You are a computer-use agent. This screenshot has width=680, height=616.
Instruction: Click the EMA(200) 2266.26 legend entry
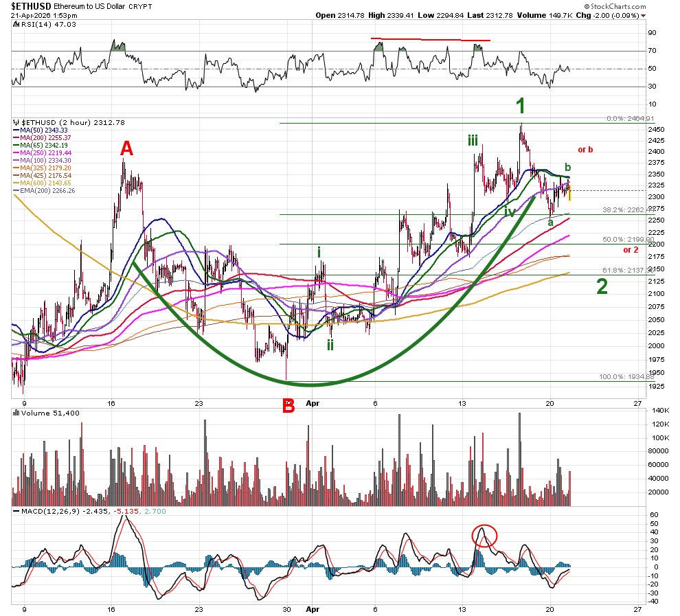pos(44,191)
